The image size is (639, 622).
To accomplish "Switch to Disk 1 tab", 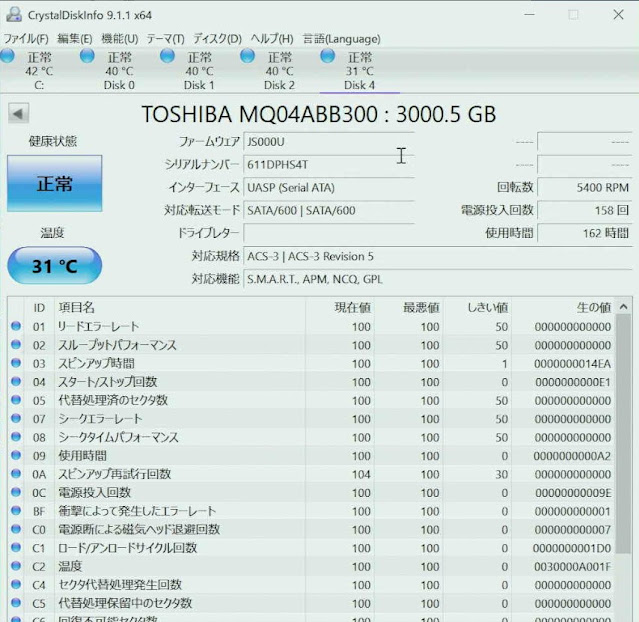I will [x=199, y=71].
